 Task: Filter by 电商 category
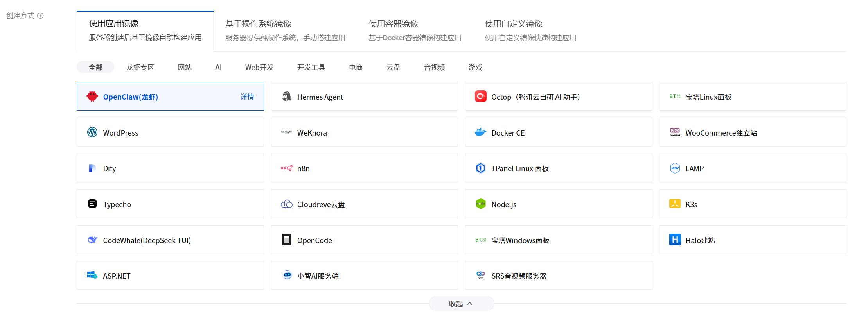pyautogui.click(x=356, y=67)
